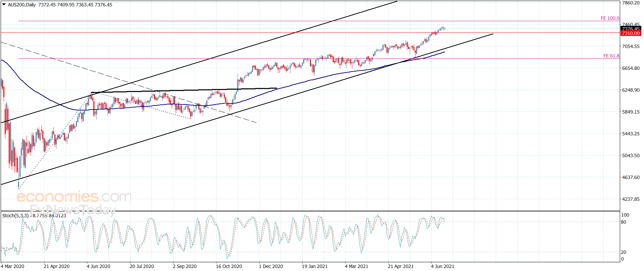Click the economies.com watermark logo
The height and width of the screenshot is (271, 644).
click(x=74, y=197)
